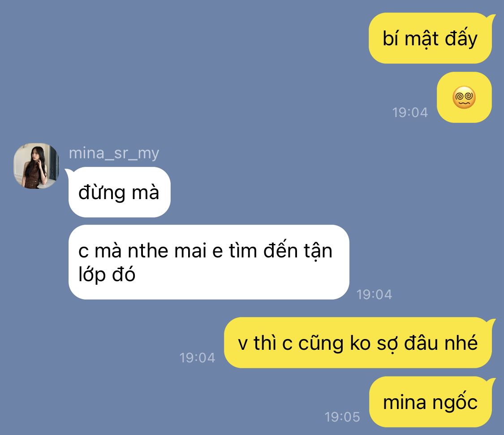The image size is (504, 435).
Task: Open mina_sr_my's profile picture
Action: tap(36, 166)
